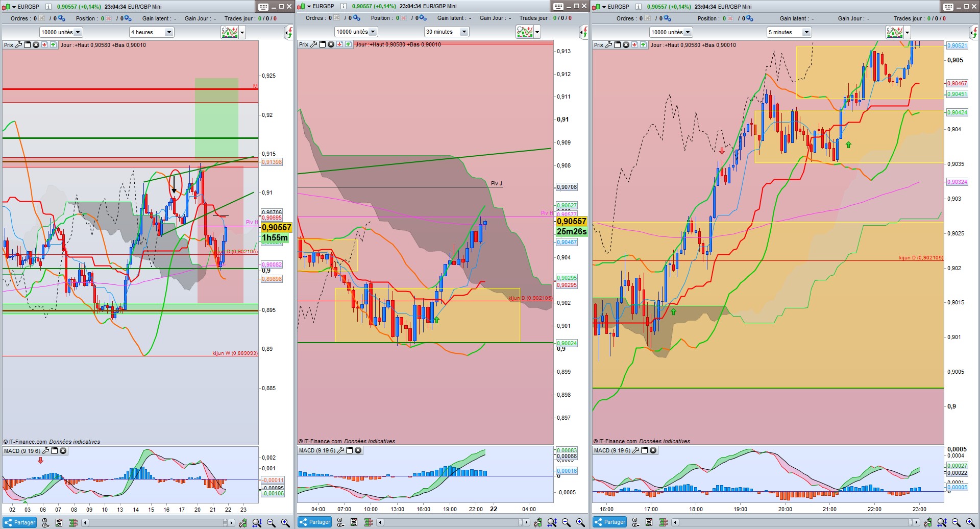
Task: Remove MACD indicator from the 30 minutes chart
Action: 358,450
